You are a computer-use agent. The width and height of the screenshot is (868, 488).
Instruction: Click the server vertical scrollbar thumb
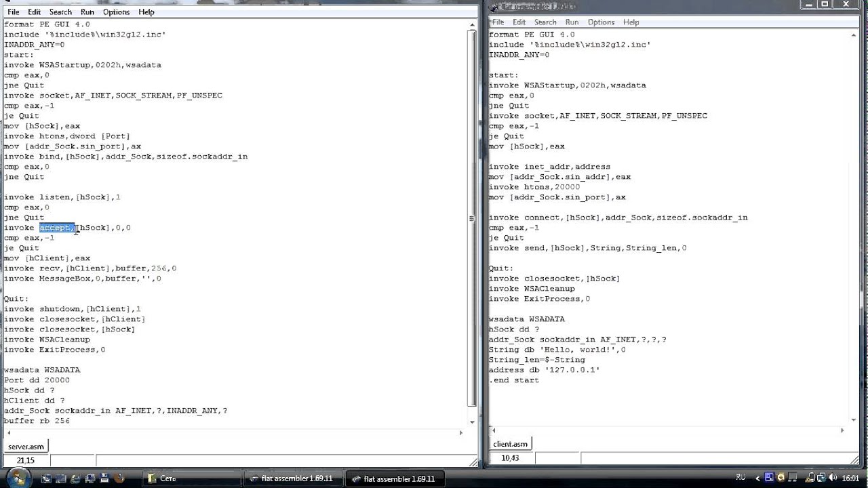(x=472, y=219)
